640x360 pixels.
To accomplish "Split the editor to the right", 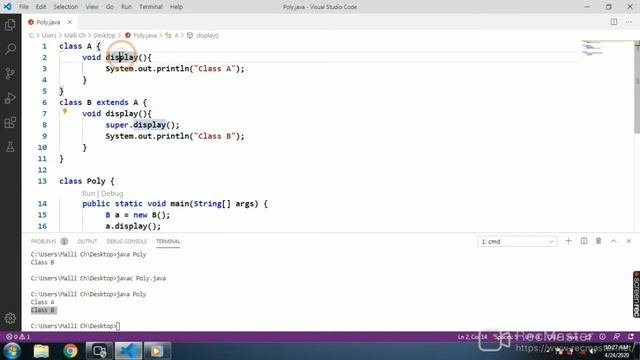I will point(614,22).
